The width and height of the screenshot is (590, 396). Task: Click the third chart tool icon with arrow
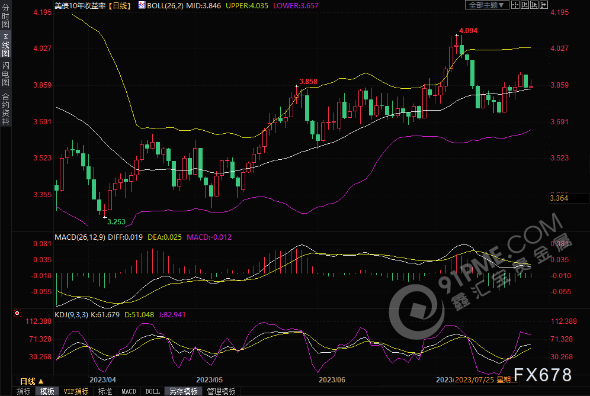[x=534, y=5]
